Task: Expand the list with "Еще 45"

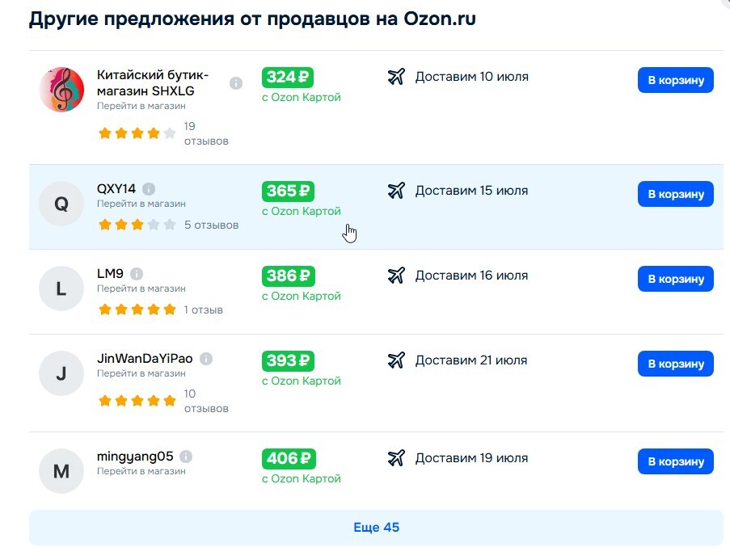Action: tap(376, 528)
